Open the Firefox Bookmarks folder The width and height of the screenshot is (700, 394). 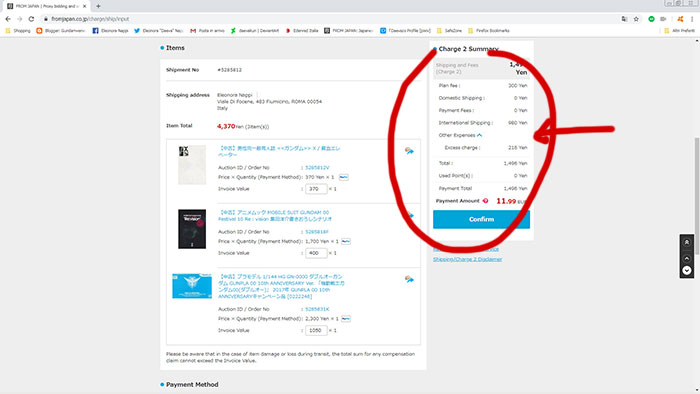(x=489, y=31)
